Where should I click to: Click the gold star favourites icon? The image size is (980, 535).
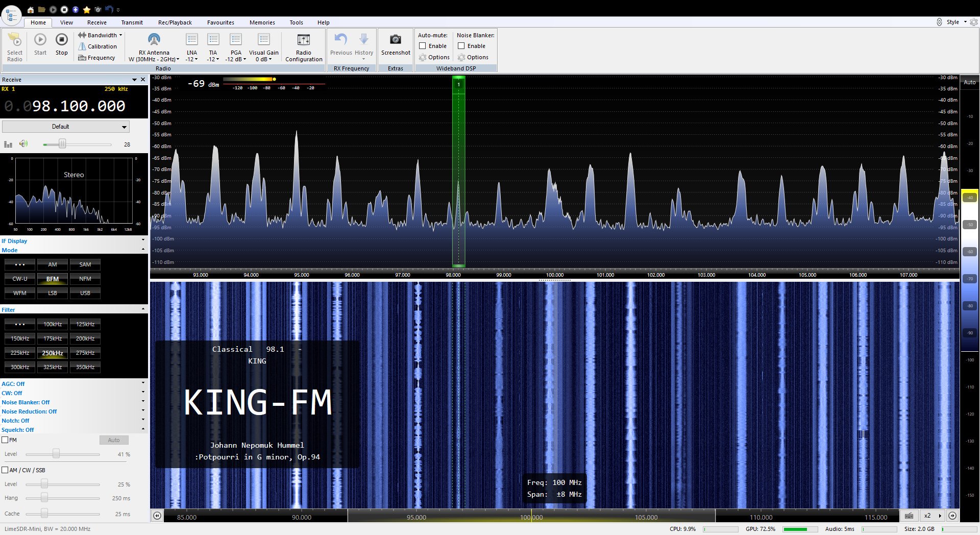point(87,10)
